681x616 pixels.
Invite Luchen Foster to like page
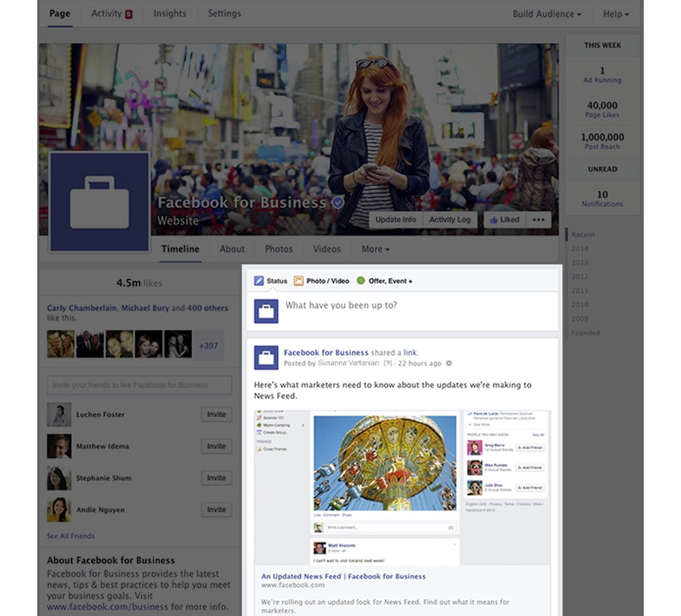pos(216,415)
